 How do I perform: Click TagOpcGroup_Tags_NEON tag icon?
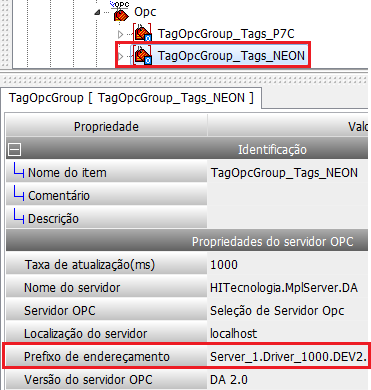[142, 55]
